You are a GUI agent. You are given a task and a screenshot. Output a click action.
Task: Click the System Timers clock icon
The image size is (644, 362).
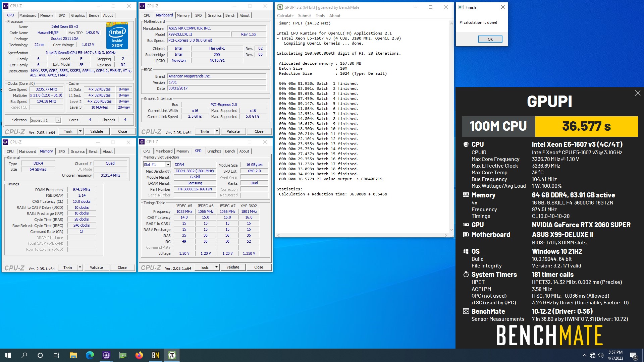click(466, 275)
